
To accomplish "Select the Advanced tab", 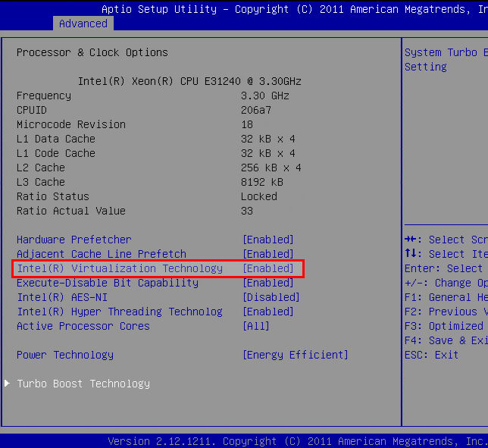I will 83,23.
